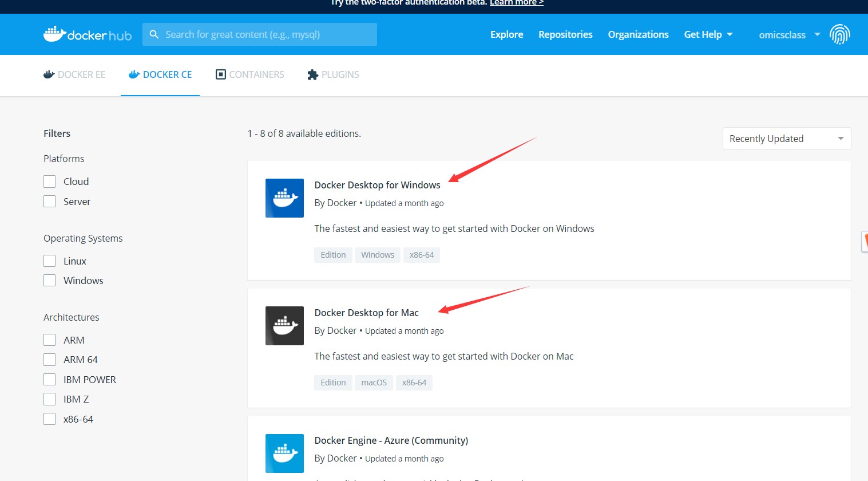This screenshot has height=481, width=868.
Task: Click Edition tag on Mac card
Action: [333, 383]
